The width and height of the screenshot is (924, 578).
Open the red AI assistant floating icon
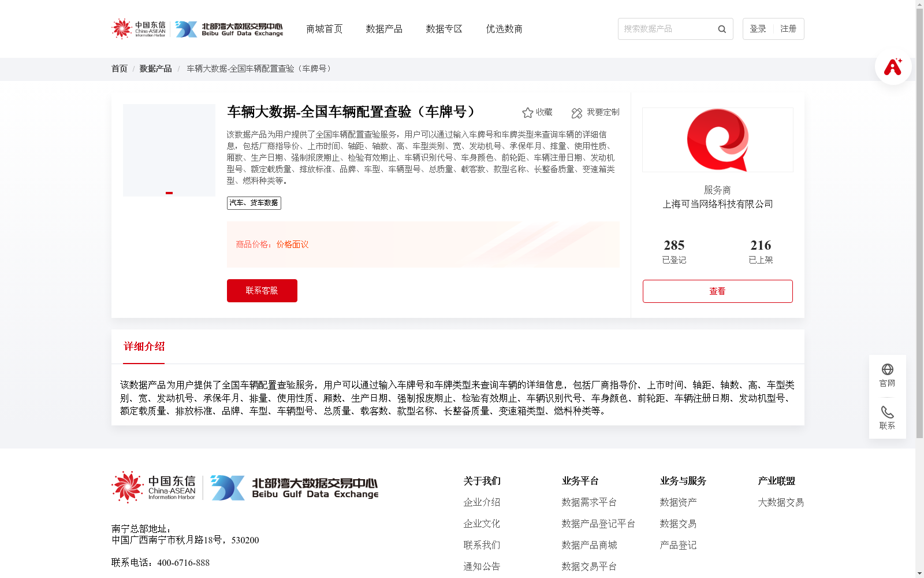coord(893,66)
